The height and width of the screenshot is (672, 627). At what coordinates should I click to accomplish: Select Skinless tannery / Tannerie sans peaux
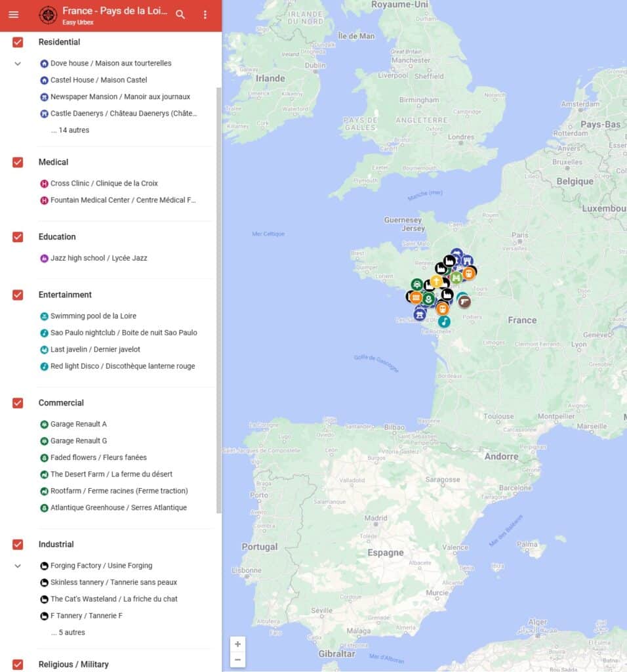coord(113,582)
